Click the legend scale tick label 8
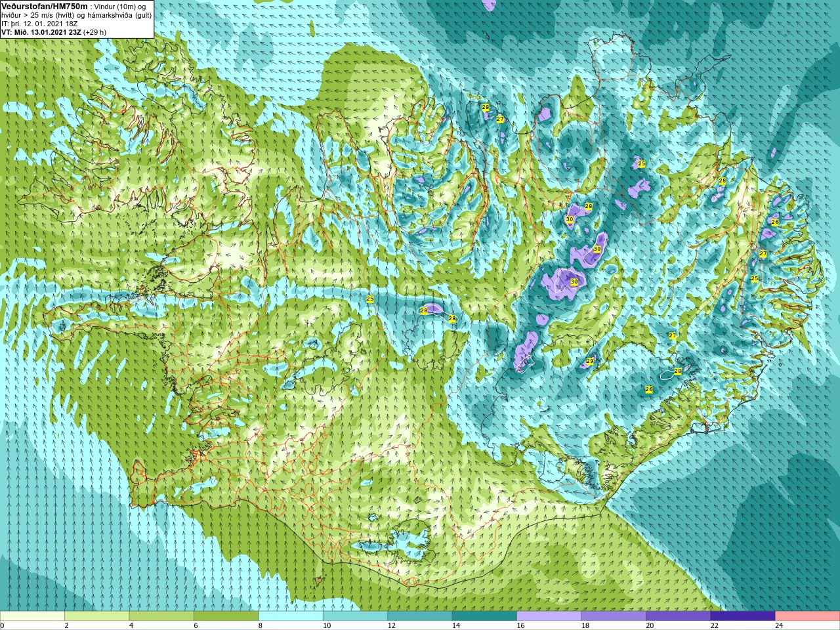The width and height of the screenshot is (840, 630). (261, 625)
